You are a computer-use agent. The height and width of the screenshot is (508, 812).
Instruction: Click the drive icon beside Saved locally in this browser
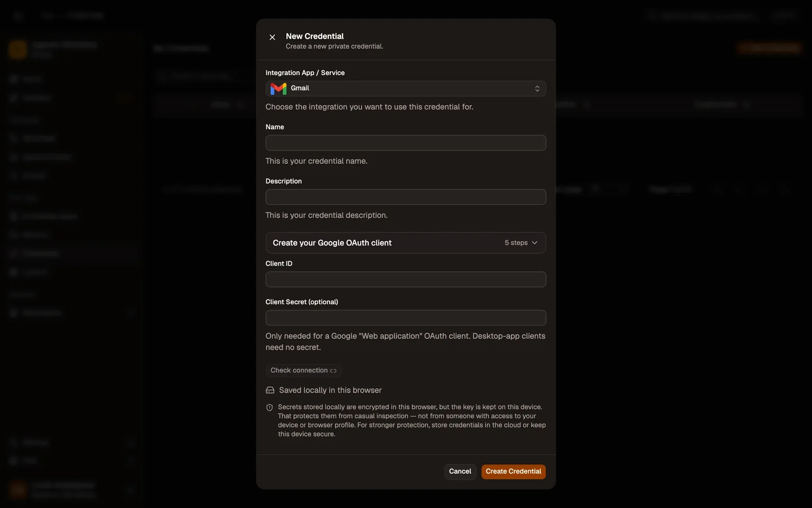(270, 390)
